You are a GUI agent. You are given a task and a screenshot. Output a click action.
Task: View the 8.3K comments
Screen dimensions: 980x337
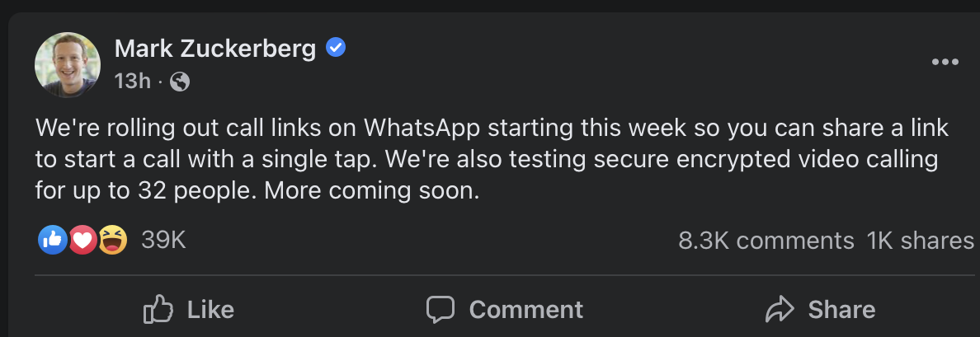pos(766,241)
